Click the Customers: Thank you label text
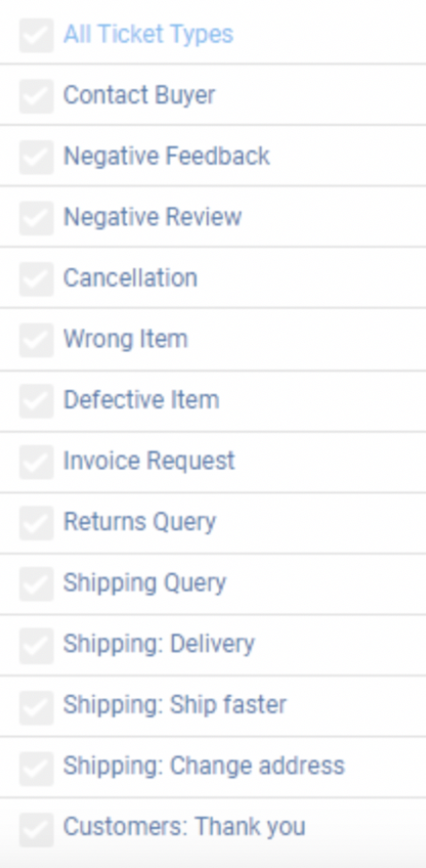 [184, 827]
